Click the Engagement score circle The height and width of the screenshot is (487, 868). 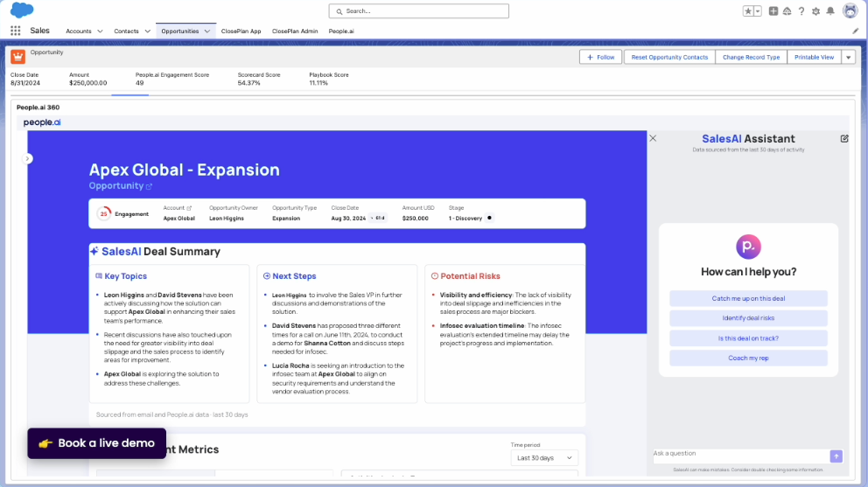point(103,213)
